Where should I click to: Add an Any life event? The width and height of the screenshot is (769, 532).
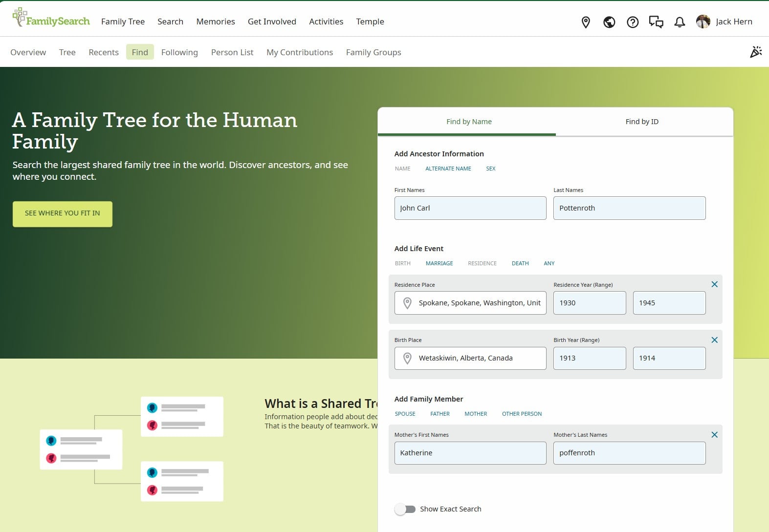coord(549,263)
